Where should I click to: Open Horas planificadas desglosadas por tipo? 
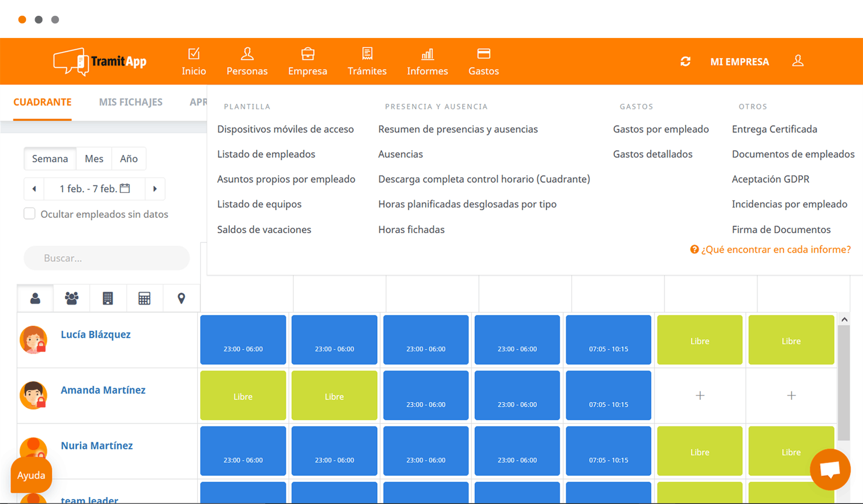467,204
